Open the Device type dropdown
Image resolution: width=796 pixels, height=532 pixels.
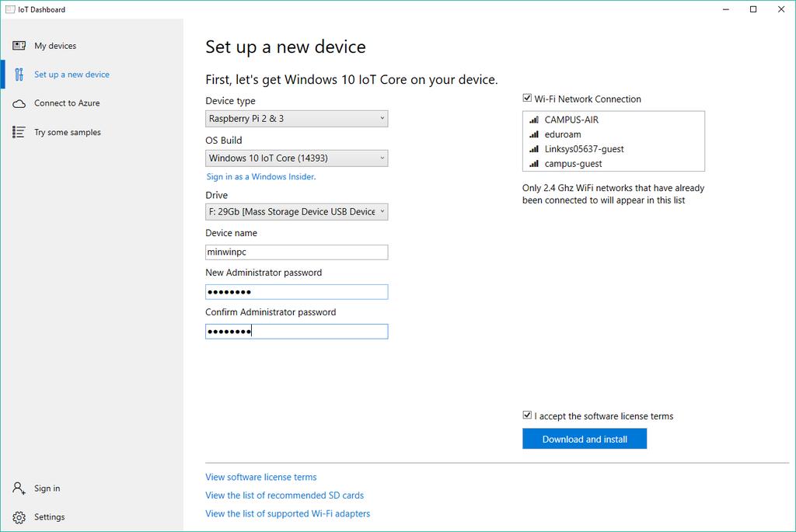coord(296,119)
